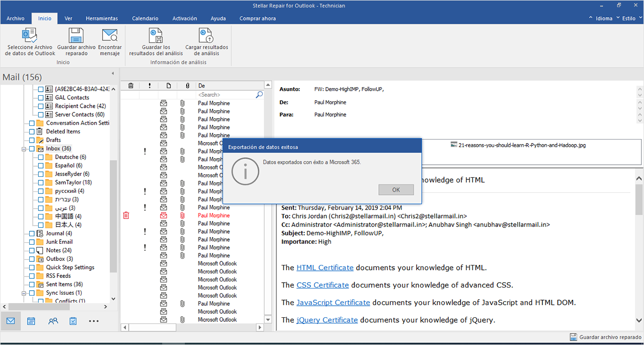
Task: Toggle the Inbox checkbox
Action: click(32, 149)
